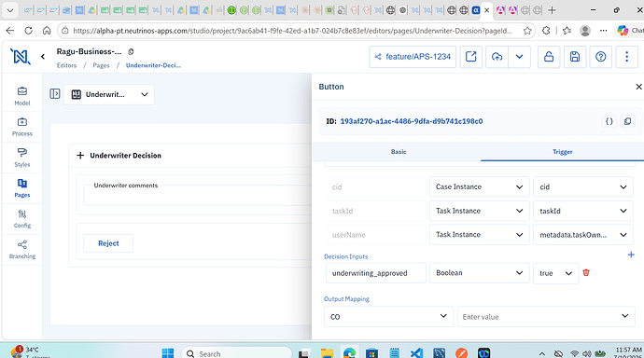Open the Branching section icon
644x358 pixels.
(x=22, y=245)
